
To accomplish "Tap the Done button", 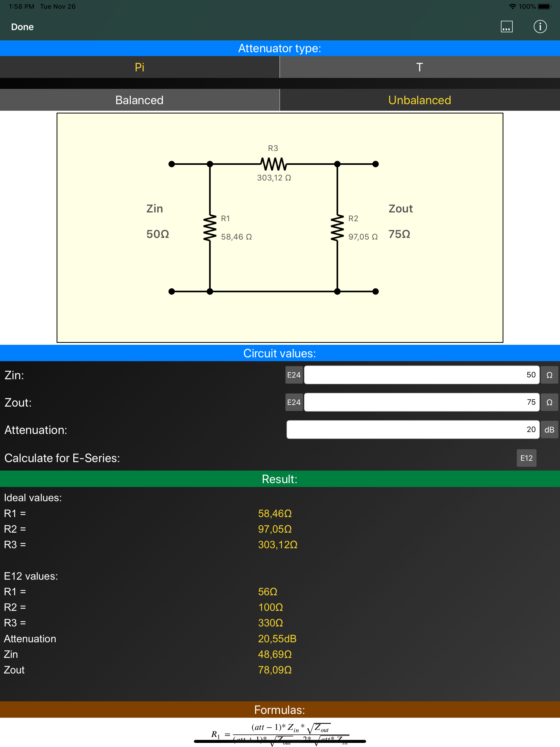I will click(x=22, y=27).
